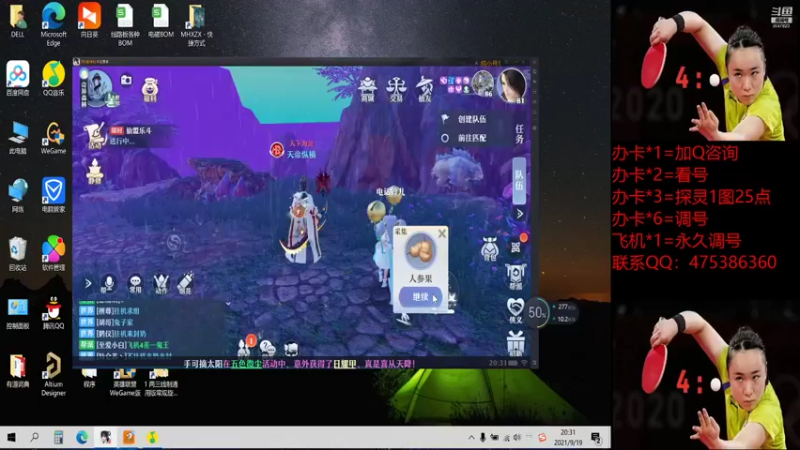Open the 向日葵 desktop shortcut

89,20
